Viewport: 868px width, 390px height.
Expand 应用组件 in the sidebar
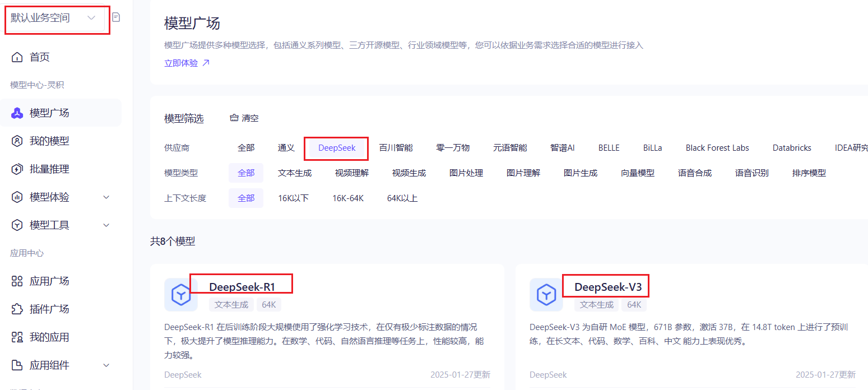point(62,365)
